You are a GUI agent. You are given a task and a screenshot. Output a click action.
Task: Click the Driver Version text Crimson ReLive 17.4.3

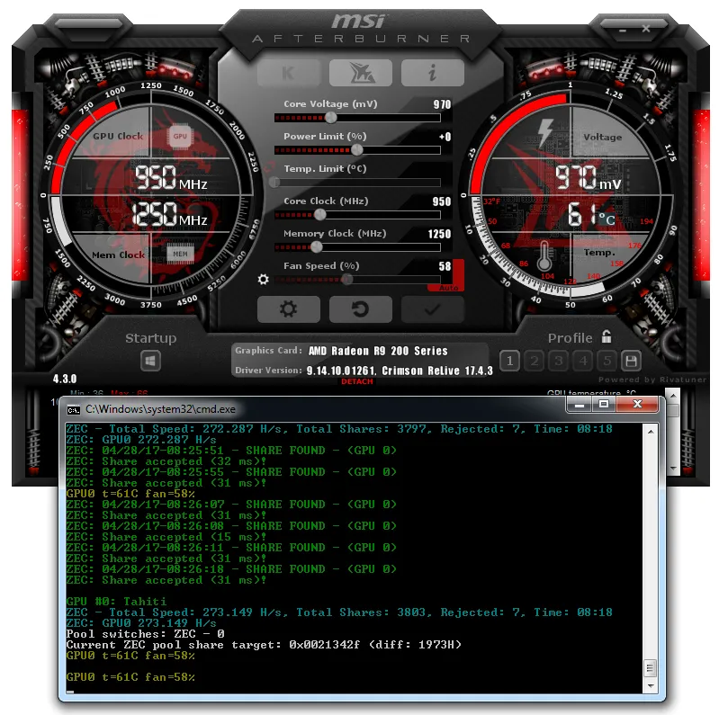(x=437, y=371)
